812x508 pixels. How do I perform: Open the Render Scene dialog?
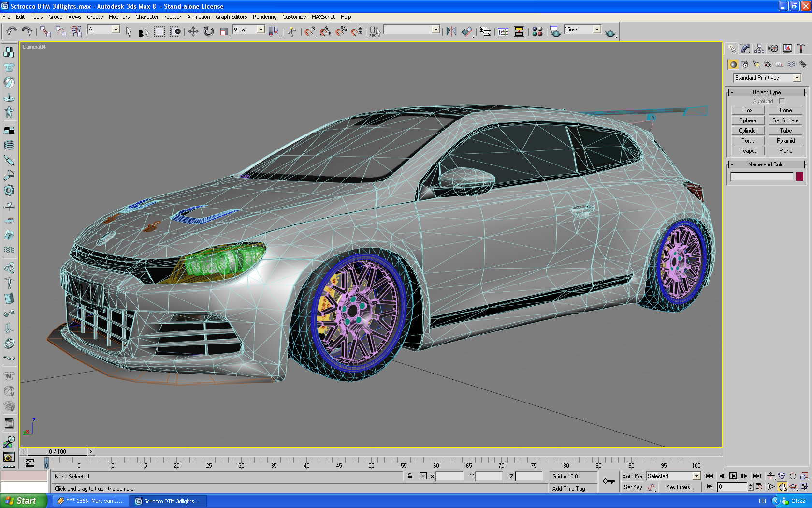pos(555,31)
